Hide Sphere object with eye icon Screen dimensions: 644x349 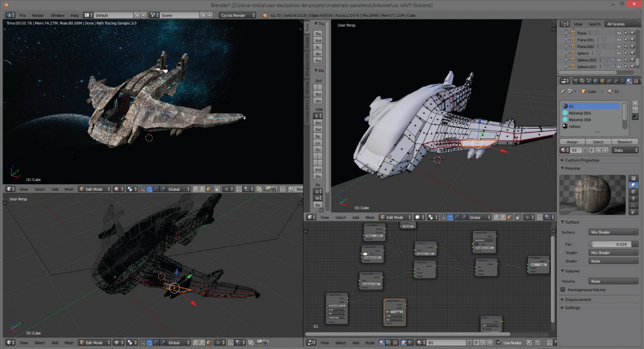[x=619, y=53]
